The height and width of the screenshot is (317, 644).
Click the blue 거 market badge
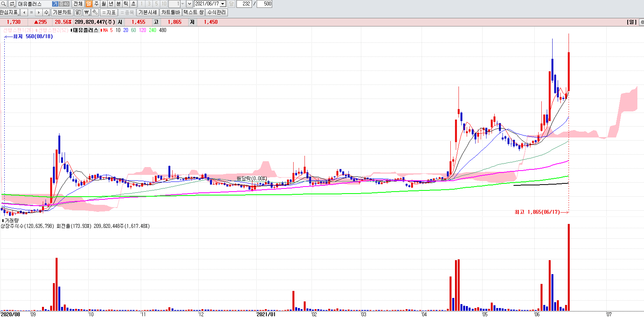(55, 4)
